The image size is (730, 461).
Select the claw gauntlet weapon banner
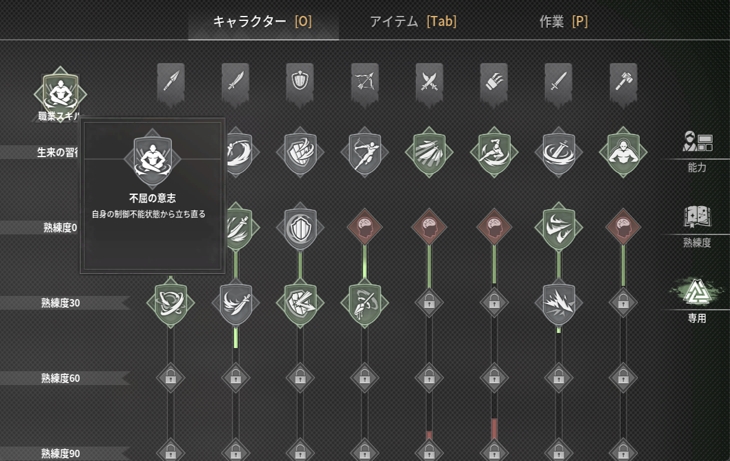493,84
